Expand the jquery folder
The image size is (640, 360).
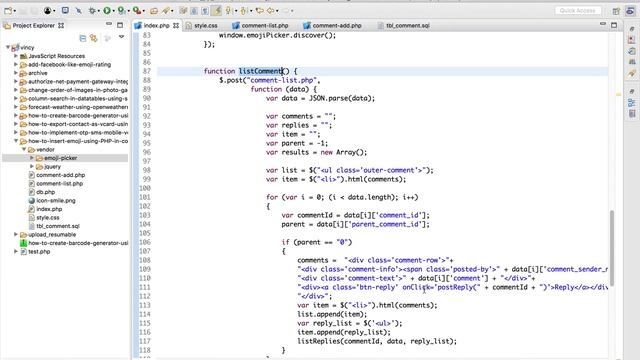(32, 167)
